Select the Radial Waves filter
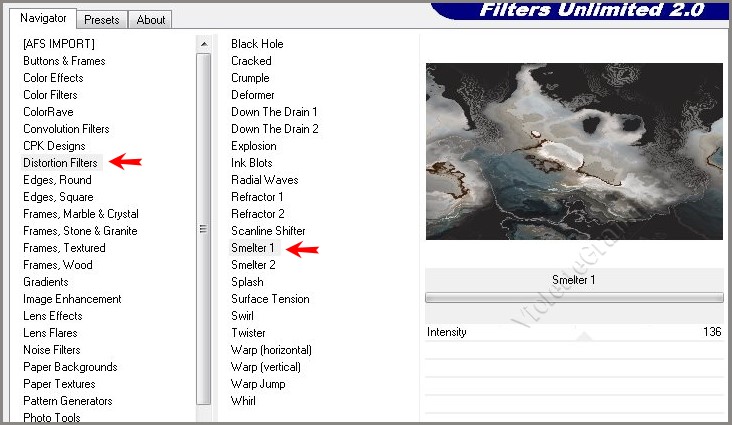 tap(264, 180)
